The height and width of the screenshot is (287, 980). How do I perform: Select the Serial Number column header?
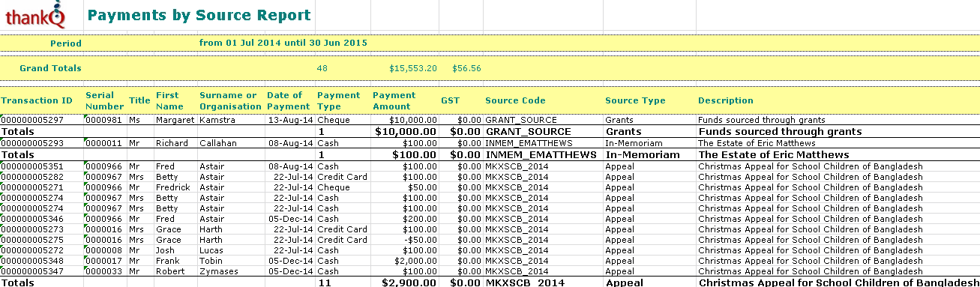[105, 100]
